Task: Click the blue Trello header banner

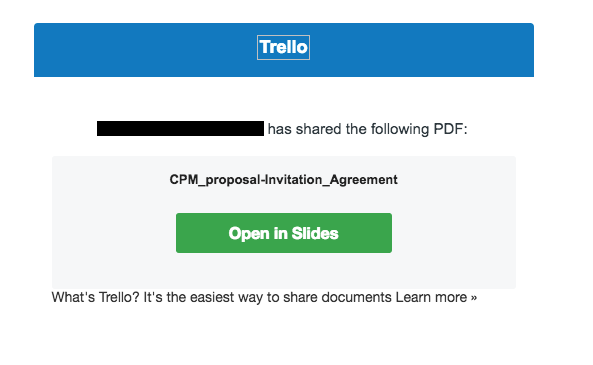Action: (x=284, y=50)
